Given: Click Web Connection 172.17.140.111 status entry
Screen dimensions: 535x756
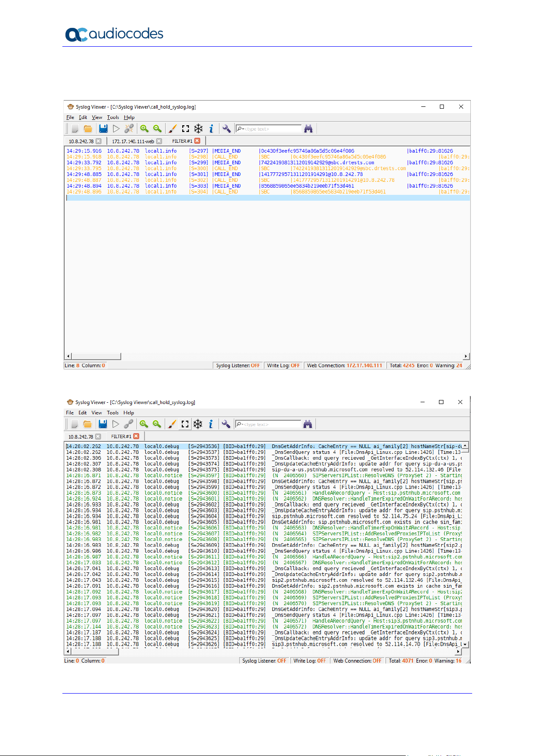Looking at the screenshot, I should pos(345,366).
